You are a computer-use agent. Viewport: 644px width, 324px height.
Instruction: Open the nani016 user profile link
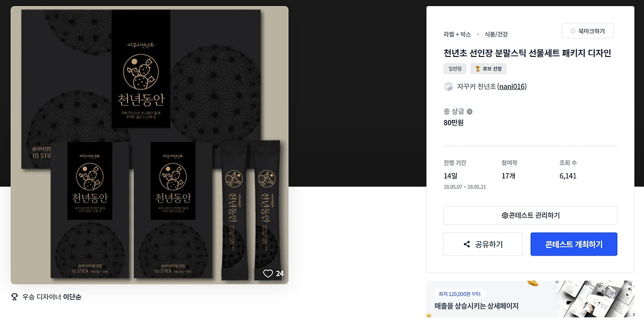click(512, 87)
